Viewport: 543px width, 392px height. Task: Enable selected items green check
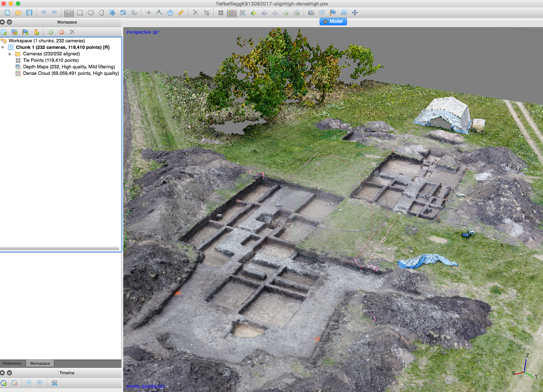tap(51, 32)
